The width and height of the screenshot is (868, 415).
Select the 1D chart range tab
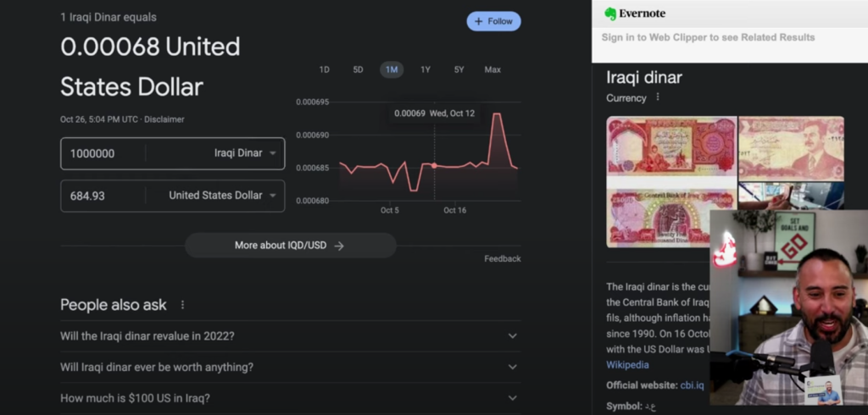coord(324,69)
